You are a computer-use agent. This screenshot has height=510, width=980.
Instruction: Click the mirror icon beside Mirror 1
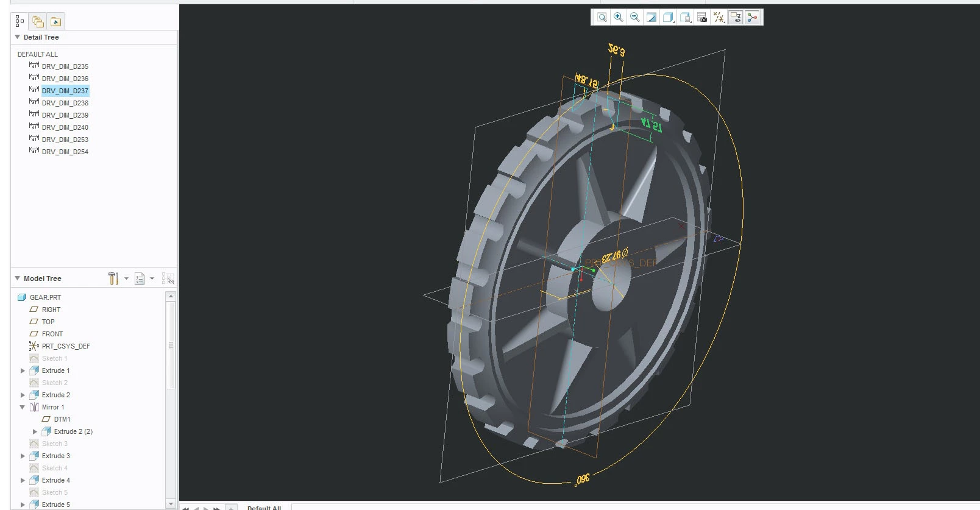pos(34,407)
